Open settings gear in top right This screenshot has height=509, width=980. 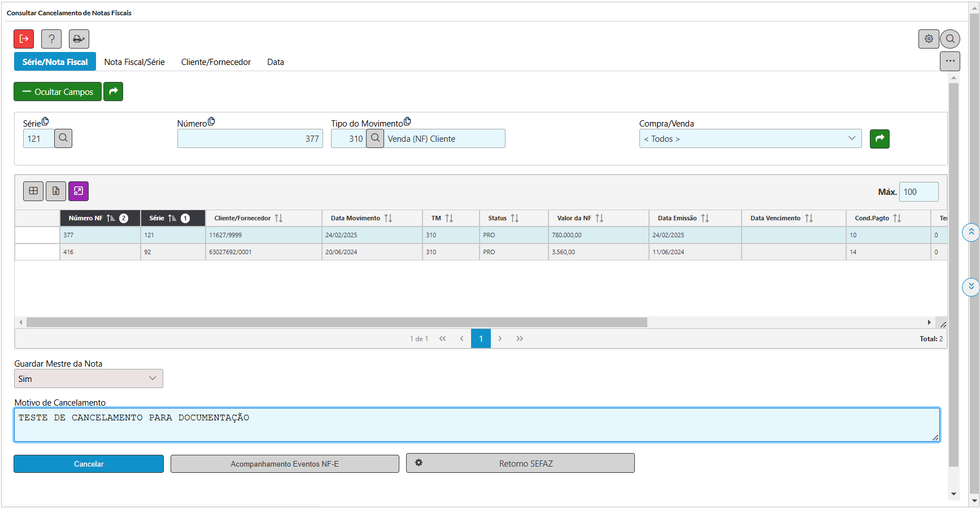929,39
